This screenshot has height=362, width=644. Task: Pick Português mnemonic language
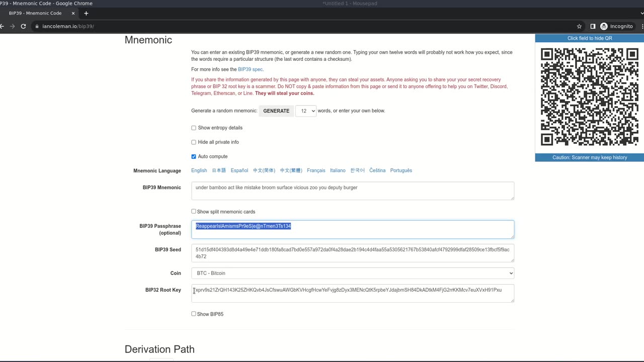[401, 170]
